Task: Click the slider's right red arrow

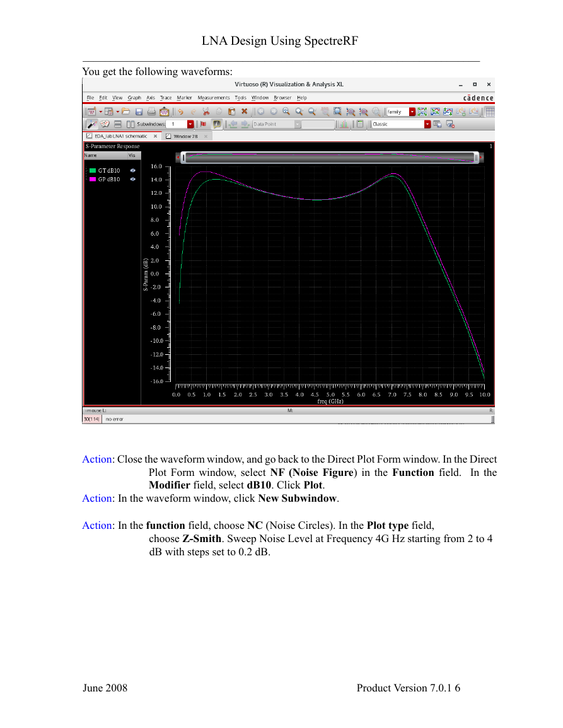Action: [481, 158]
